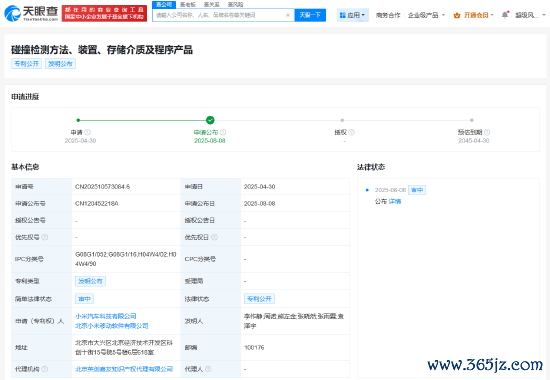
Task: Click application number CN202510573084.6
Action: coord(102,187)
